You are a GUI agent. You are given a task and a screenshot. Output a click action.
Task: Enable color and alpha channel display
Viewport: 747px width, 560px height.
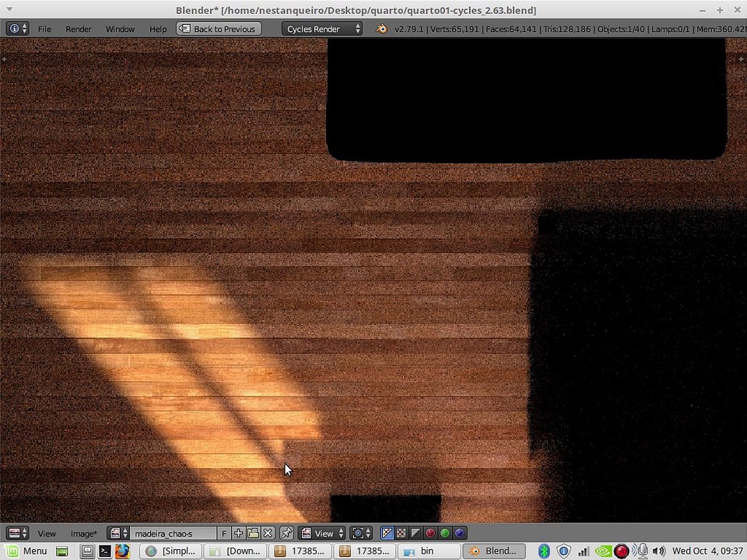(x=387, y=534)
